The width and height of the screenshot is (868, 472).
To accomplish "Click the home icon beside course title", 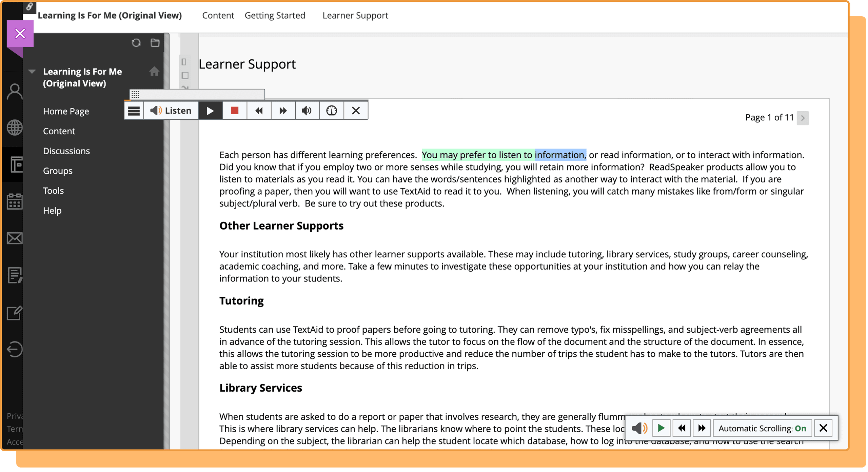I will pos(154,71).
